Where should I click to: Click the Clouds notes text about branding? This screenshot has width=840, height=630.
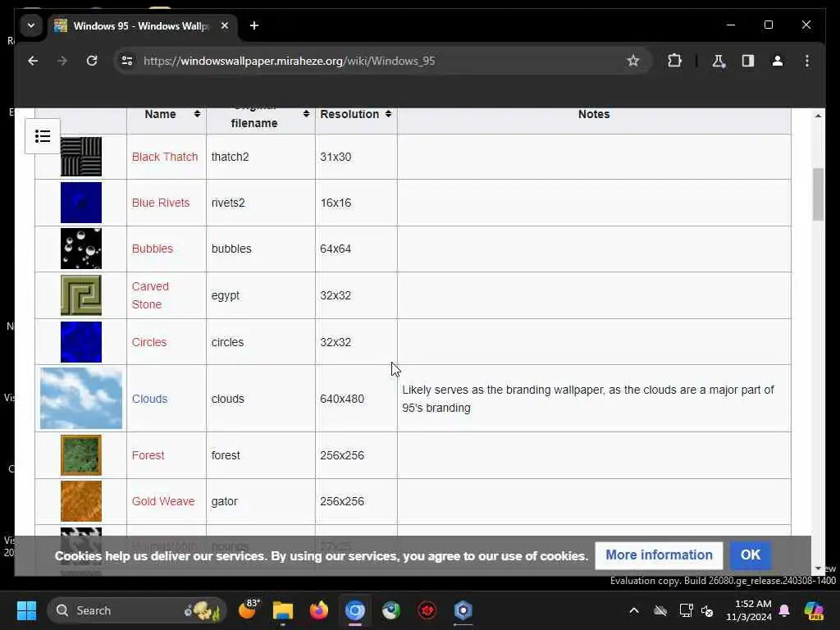(588, 399)
